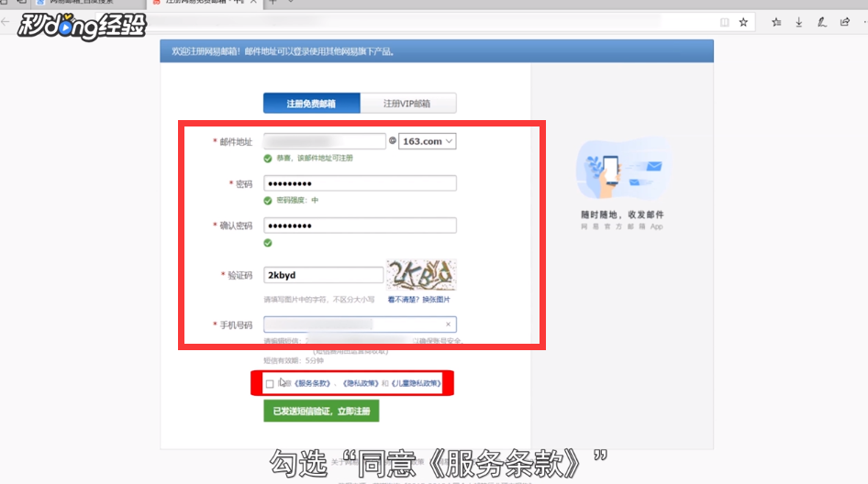The width and height of the screenshot is (868, 484).
Task: Click the phone and mail app illustration
Action: [622, 169]
